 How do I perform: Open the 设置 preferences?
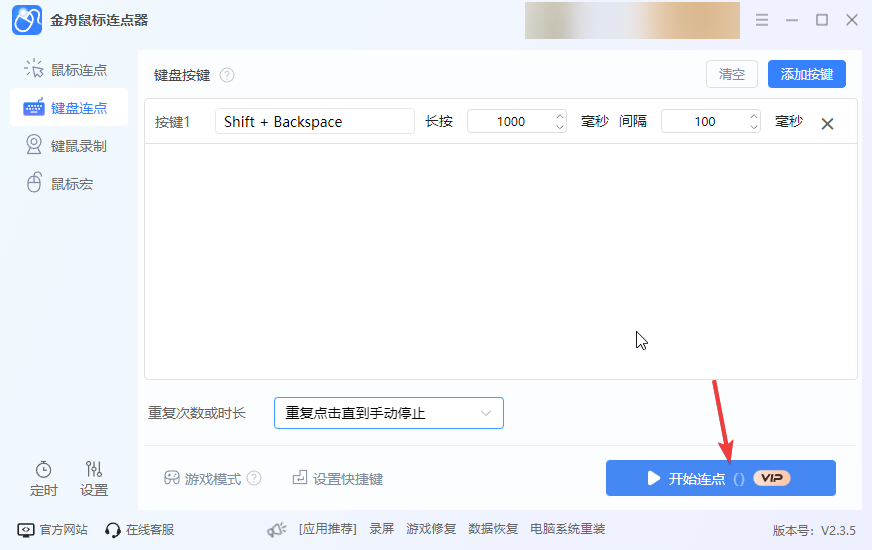pos(94,478)
